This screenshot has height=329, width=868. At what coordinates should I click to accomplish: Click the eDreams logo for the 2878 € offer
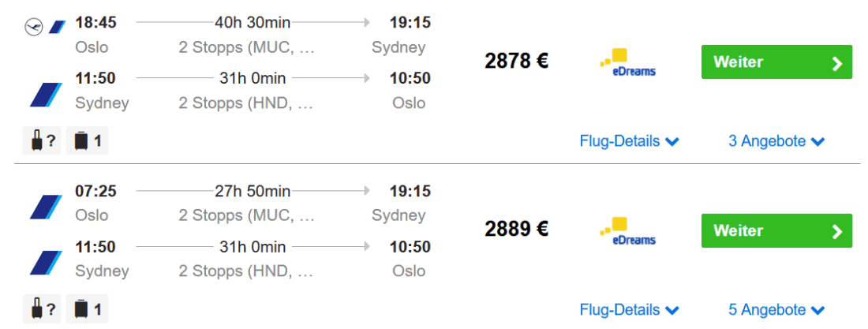(x=627, y=62)
